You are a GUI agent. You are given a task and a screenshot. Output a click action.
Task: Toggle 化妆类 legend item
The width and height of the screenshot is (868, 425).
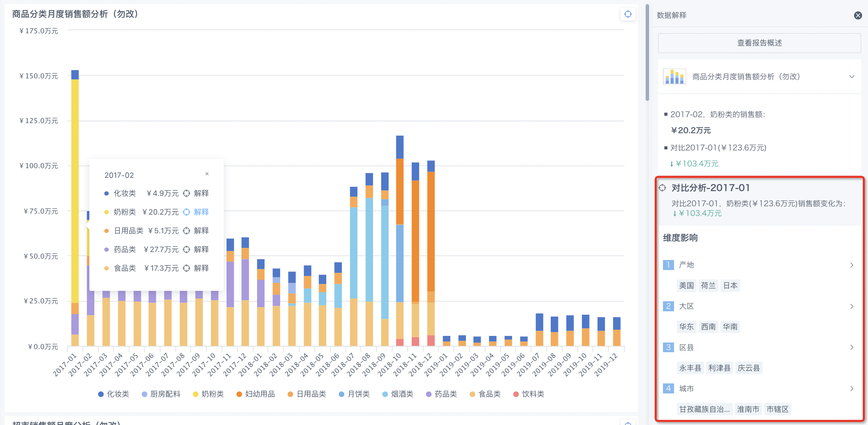(114, 394)
